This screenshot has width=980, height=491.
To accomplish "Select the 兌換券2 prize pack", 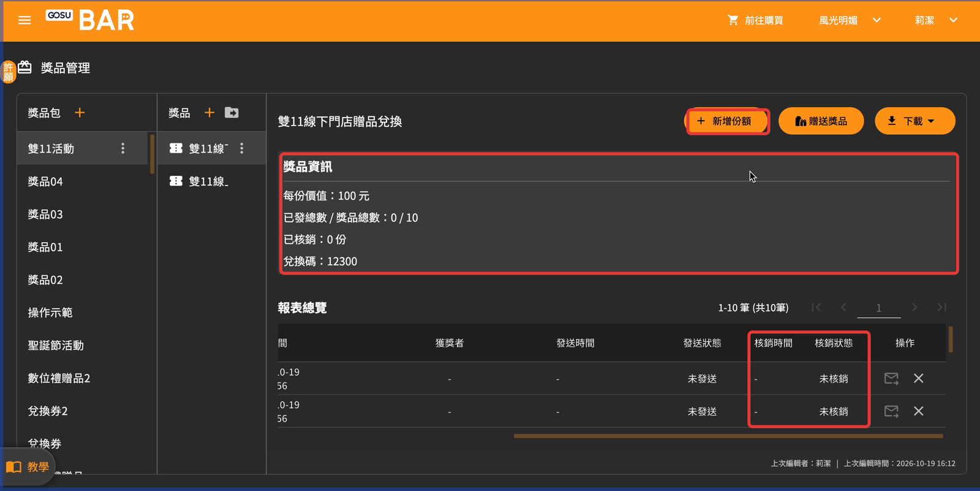I will (83, 411).
